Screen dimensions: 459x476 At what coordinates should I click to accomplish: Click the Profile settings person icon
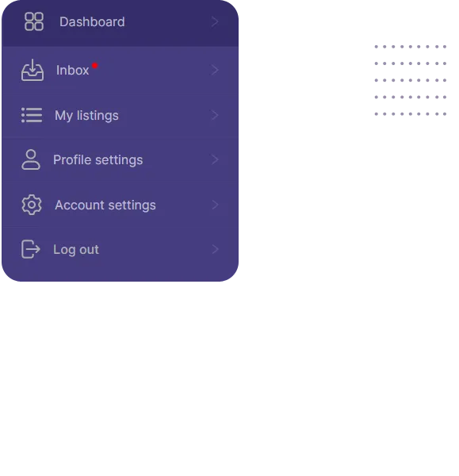31,159
